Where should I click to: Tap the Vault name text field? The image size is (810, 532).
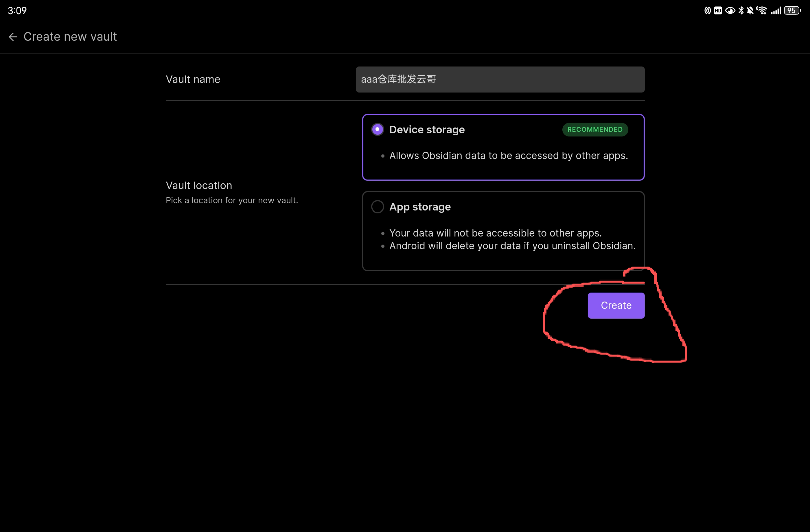point(500,80)
